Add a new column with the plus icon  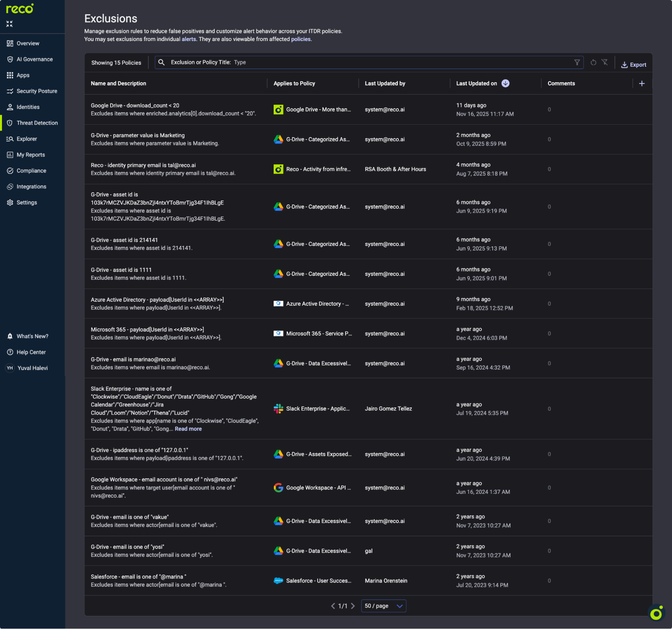642,83
